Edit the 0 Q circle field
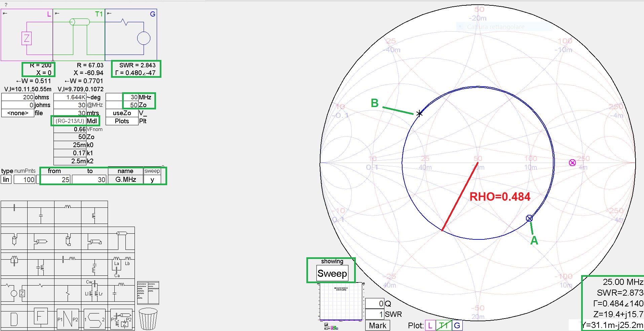This screenshot has height=331, width=644. 375,304
